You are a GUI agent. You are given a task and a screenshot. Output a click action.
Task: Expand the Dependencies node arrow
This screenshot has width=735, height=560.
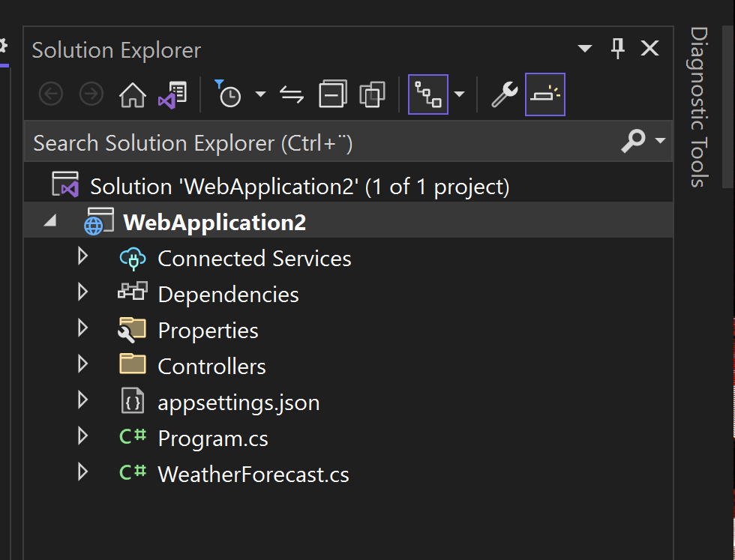tap(82, 292)
